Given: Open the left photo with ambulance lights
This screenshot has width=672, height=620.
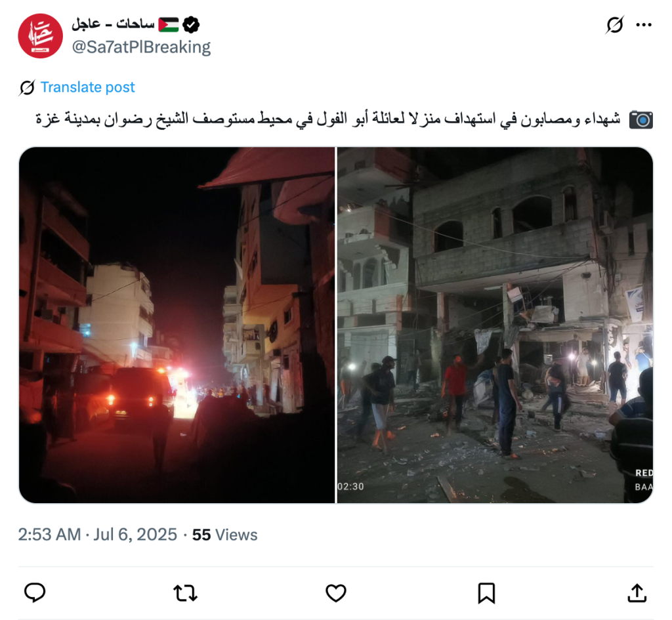Looking at the screenshot, I should [x=177, y=325].
